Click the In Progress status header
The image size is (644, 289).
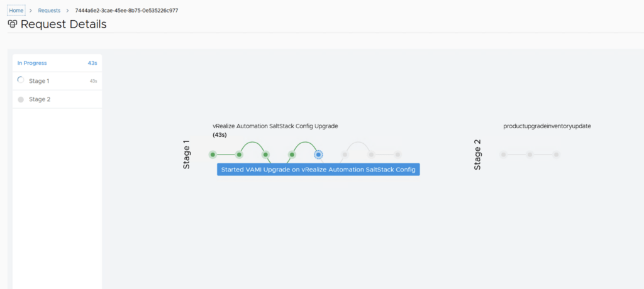[x=32, y=63]
